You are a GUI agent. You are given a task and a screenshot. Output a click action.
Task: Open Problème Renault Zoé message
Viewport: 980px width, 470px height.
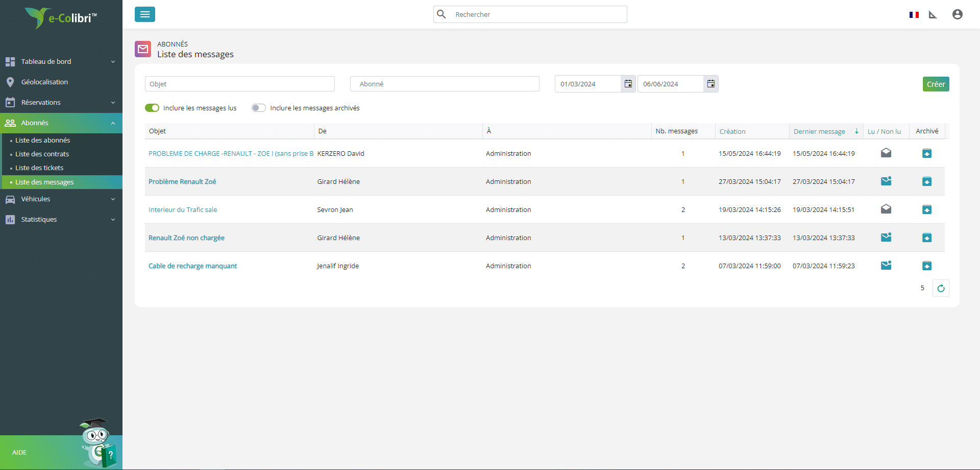click(182, 181)
